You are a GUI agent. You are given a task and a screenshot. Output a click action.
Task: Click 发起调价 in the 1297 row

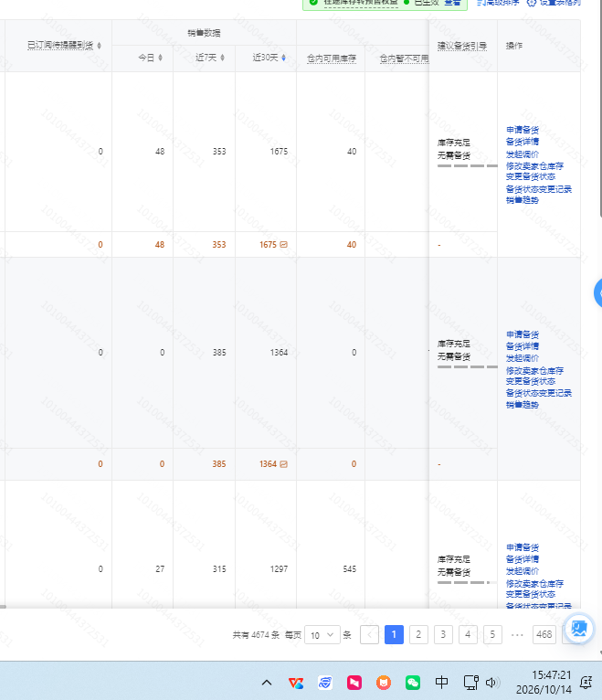click(523, 571)
